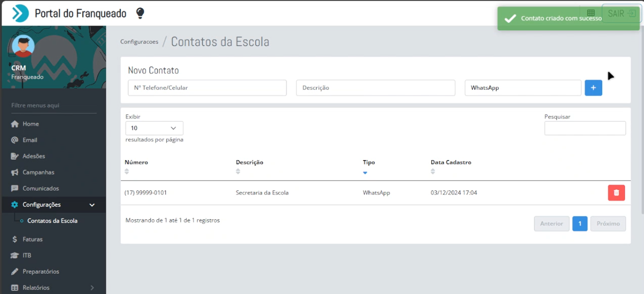Open the Home menu item
This screenshot has width=644, height=294.
tap(31, 124)
